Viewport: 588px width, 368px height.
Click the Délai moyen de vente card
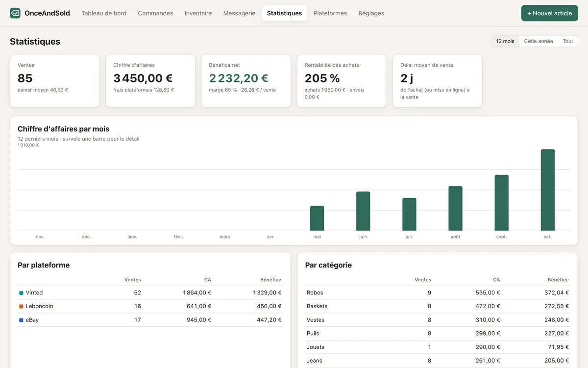[x=438, y=80]
